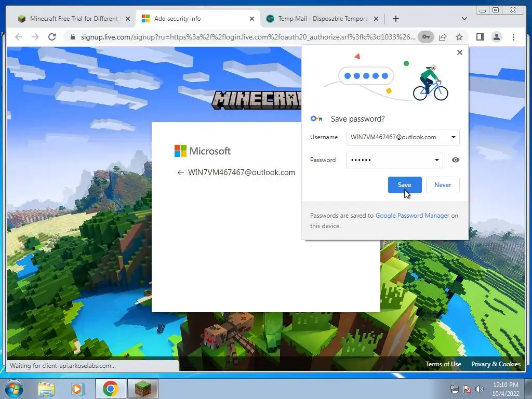Open Google Password Manager link
The height and width of the screenshot is (399, 532).
tap(412, 216)
